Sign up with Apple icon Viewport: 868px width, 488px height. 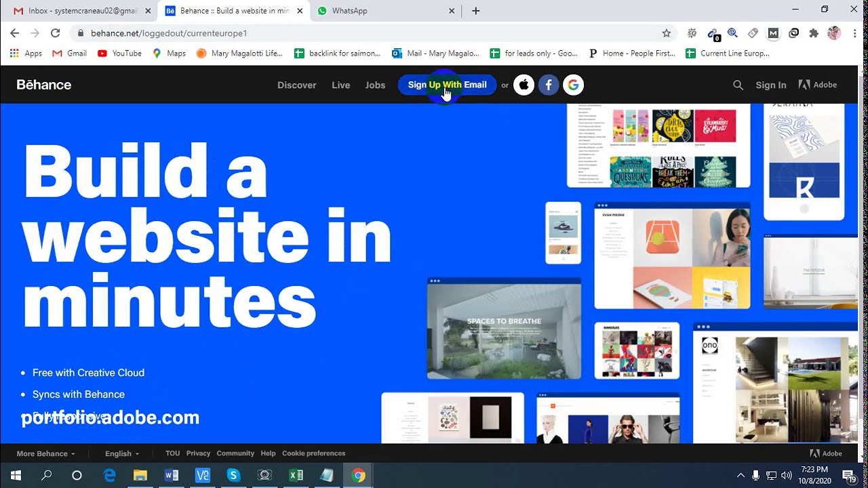[524, 85]
